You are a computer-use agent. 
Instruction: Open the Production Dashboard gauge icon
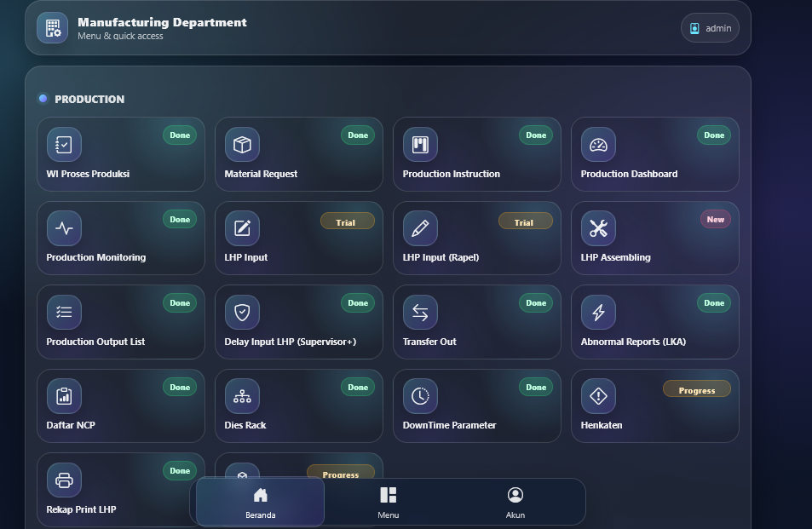[x=598, y=145]
